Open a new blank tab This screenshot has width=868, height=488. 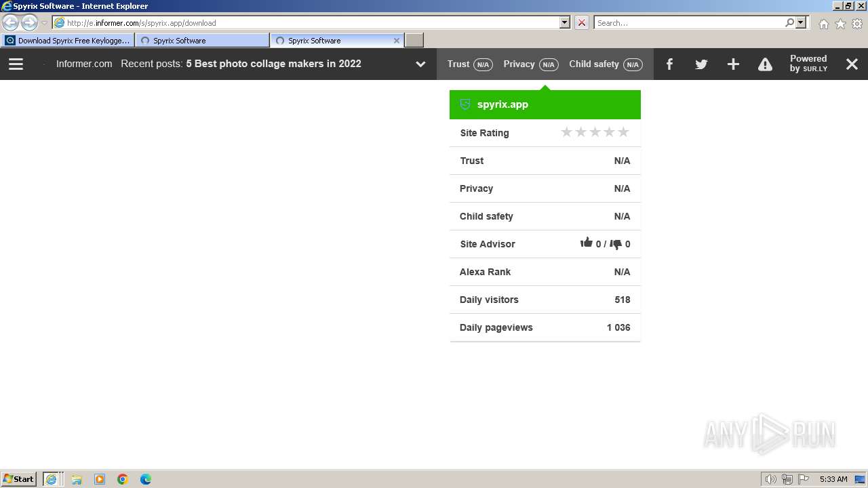[414, 41]
